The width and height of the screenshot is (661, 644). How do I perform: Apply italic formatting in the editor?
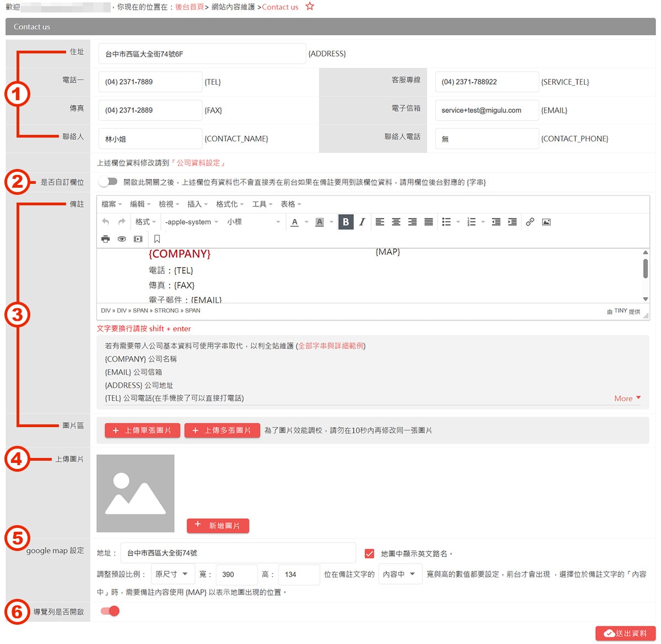tap(362, 222)
